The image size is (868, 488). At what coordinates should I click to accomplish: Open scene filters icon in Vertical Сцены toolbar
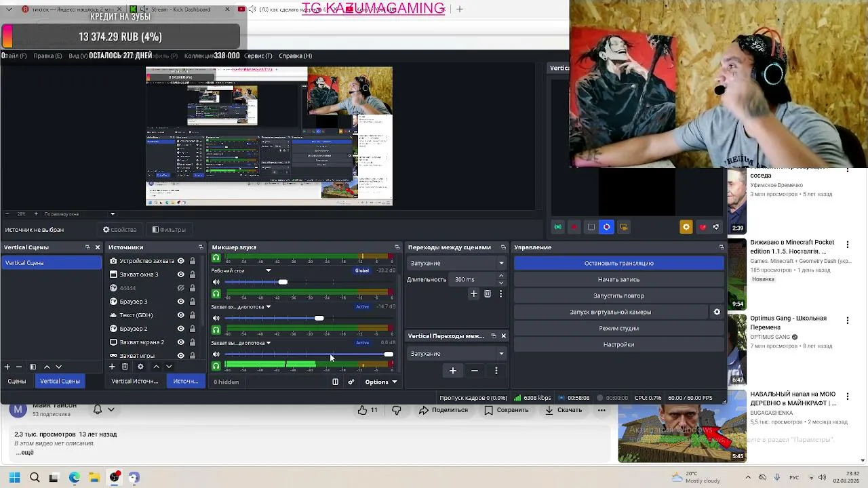click(33, 367)
